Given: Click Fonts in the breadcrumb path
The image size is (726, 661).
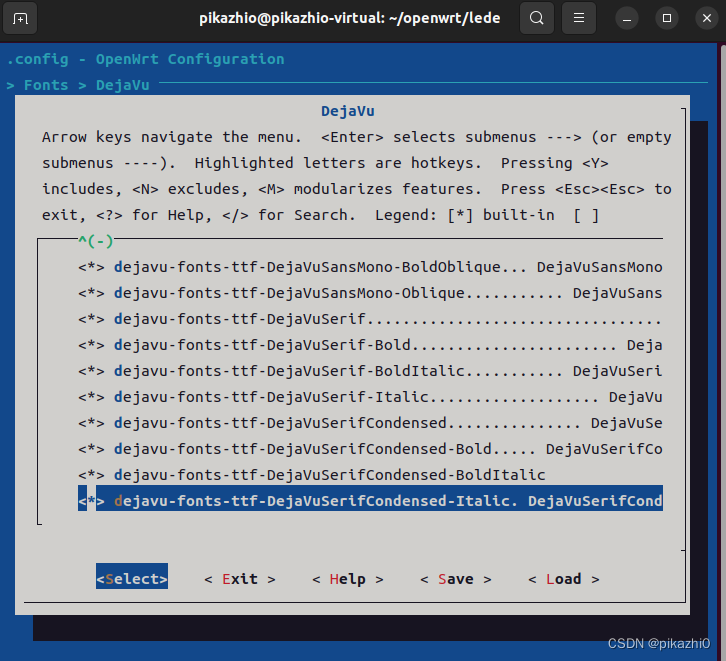Looking at the screenshot, I should pyautogui.click(x=46, y=85).
